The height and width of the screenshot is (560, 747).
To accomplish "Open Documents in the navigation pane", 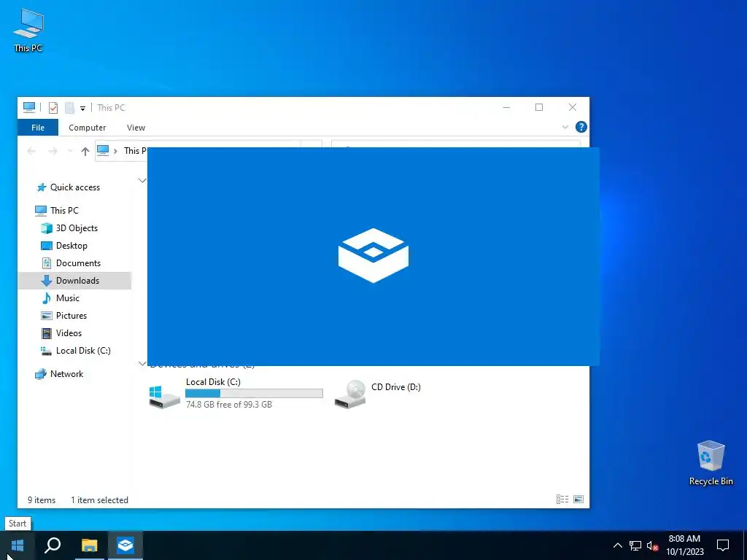I will click(78, 263).
